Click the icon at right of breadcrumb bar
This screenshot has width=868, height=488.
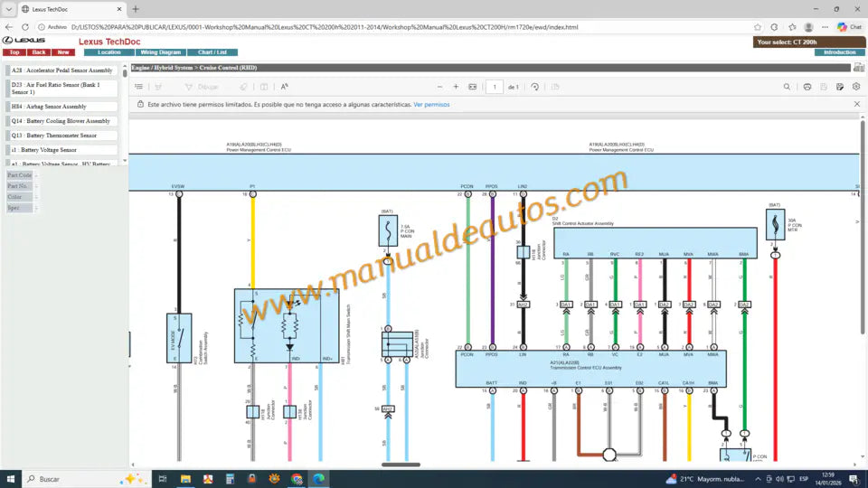[x=859, y=68]
